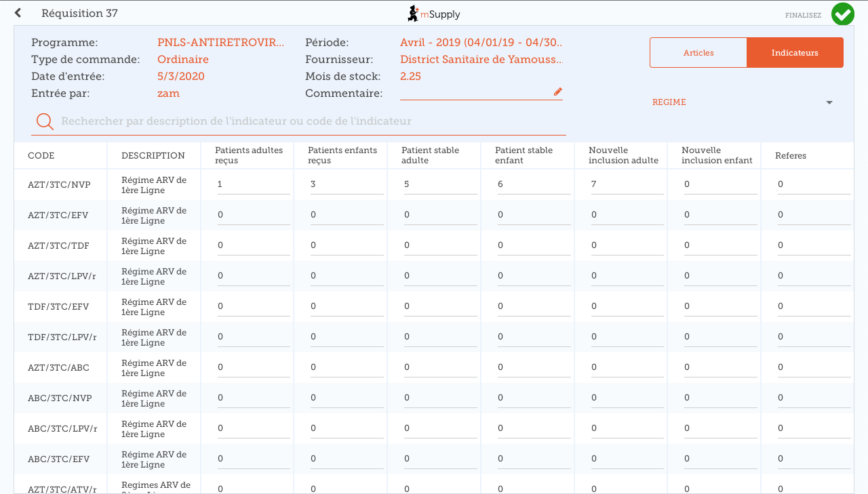The image size is (868, 494).
Task: Click Patient stable adulte for TDF/3TC/EFV
Action: click(439, 306)
